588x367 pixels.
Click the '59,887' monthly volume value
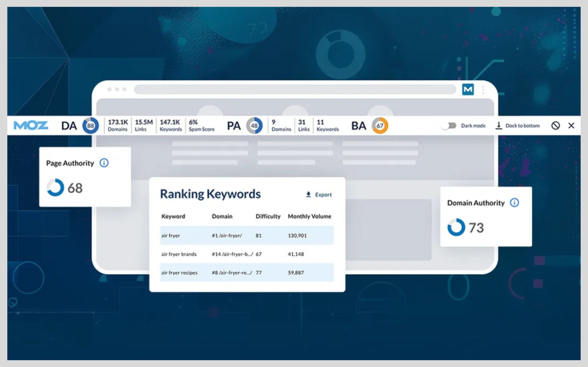[296, 272]
